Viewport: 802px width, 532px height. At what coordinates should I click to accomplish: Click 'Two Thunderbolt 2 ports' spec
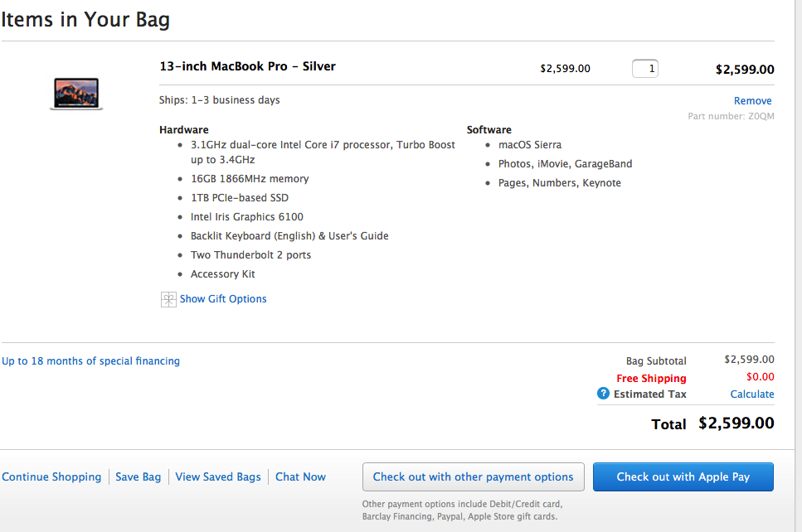[x=250, y=255]
